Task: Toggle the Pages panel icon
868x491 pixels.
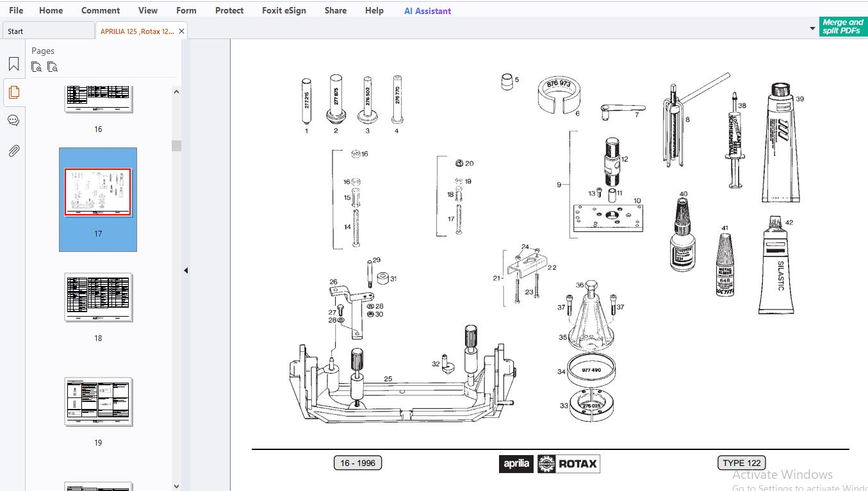Action: pos(13,92)
